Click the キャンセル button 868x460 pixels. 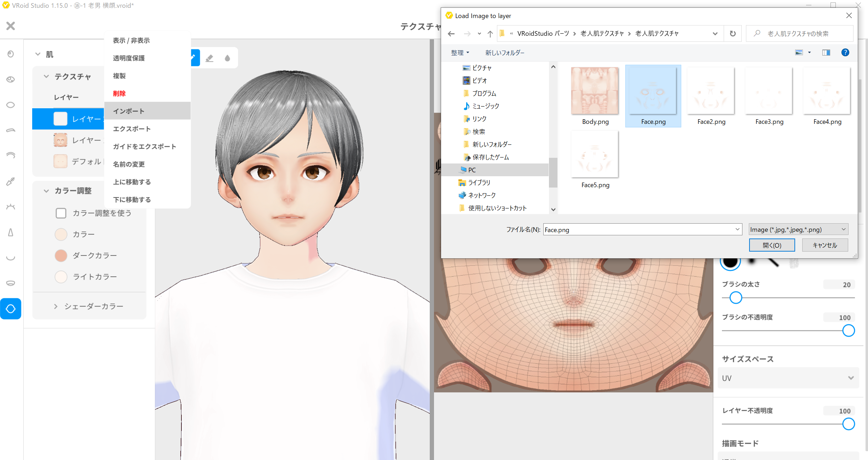[x=824, y=245]
